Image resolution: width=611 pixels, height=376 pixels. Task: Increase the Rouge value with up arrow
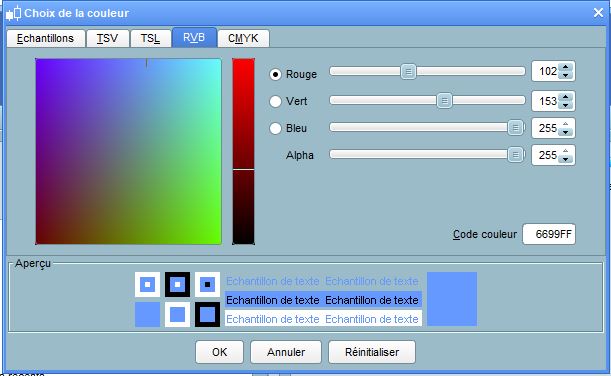pyautogui.click(x=565, y=67)
